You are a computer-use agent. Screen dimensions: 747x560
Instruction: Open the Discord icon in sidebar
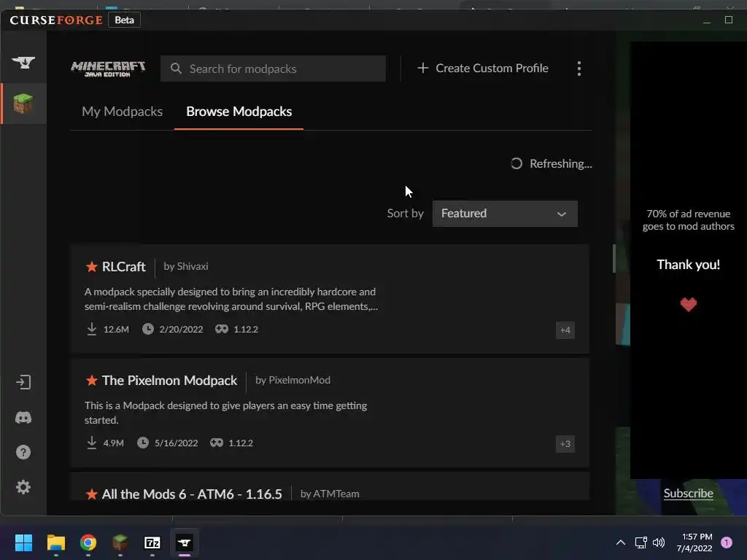(23, 418)
